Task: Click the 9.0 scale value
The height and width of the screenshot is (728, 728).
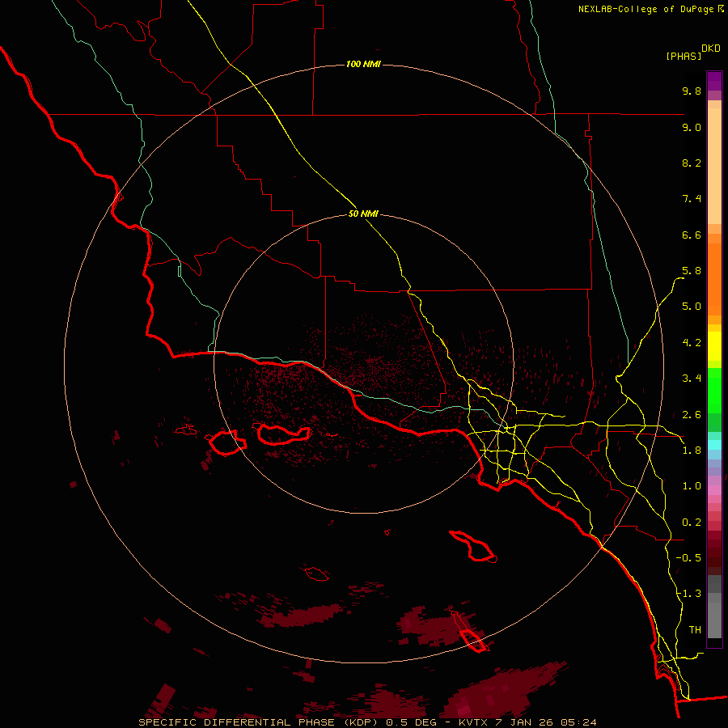Action: tap(692, 127)
